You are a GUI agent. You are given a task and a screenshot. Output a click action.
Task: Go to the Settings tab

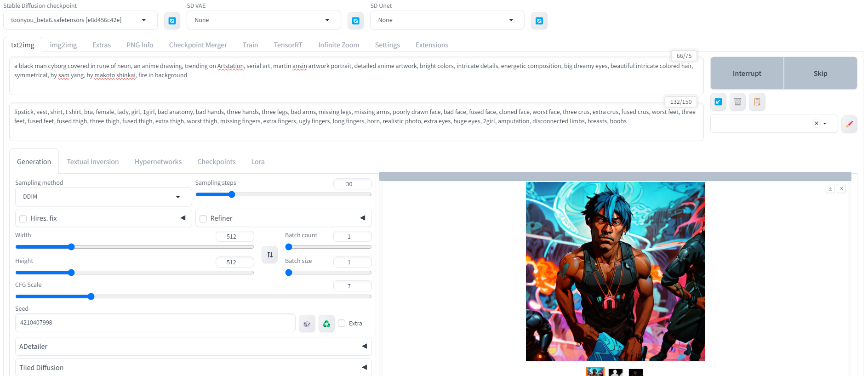(388, 45)
